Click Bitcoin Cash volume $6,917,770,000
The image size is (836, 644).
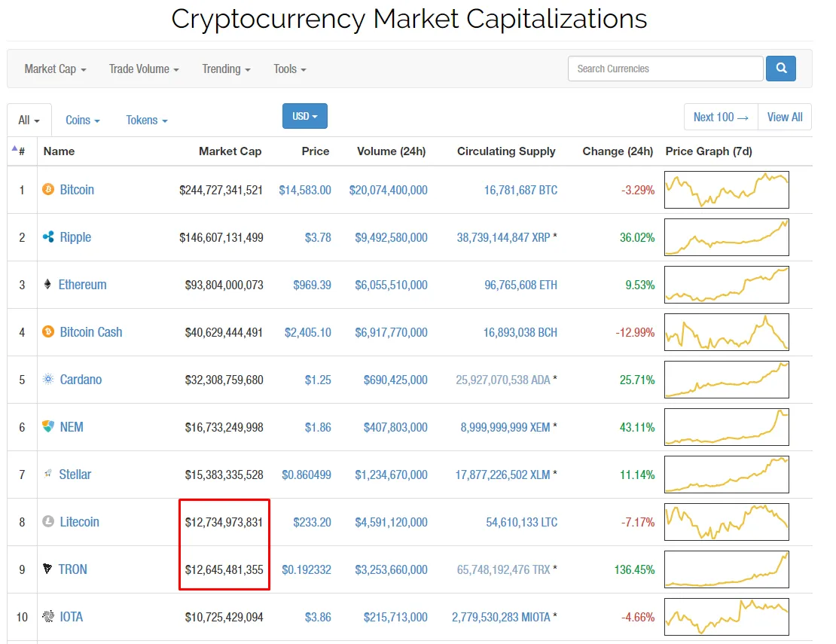pos(392,332)
